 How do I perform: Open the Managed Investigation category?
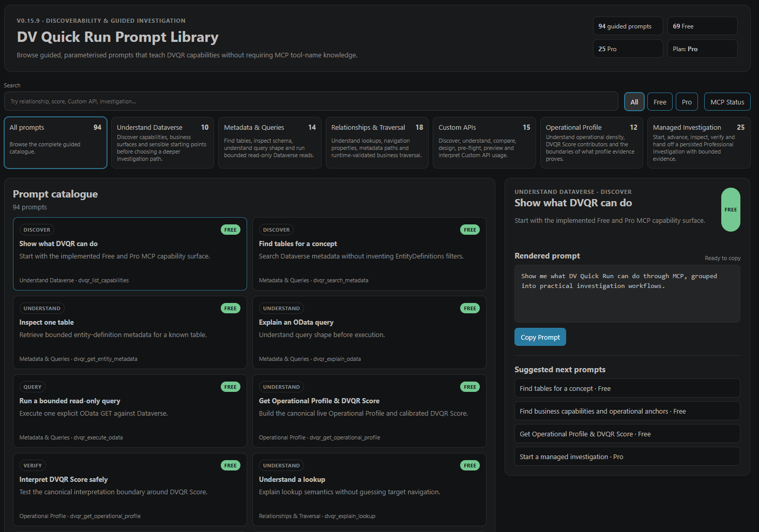click(x=699, y=143)
